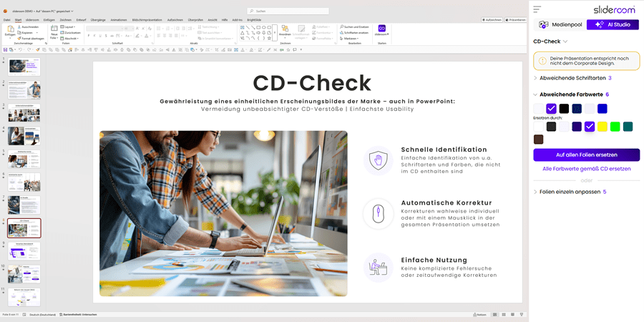Image resolution: width=644 pixels, height=322 pixels.
Task: Click the Ausschneiden scissors icon
Action: point(18,26)
